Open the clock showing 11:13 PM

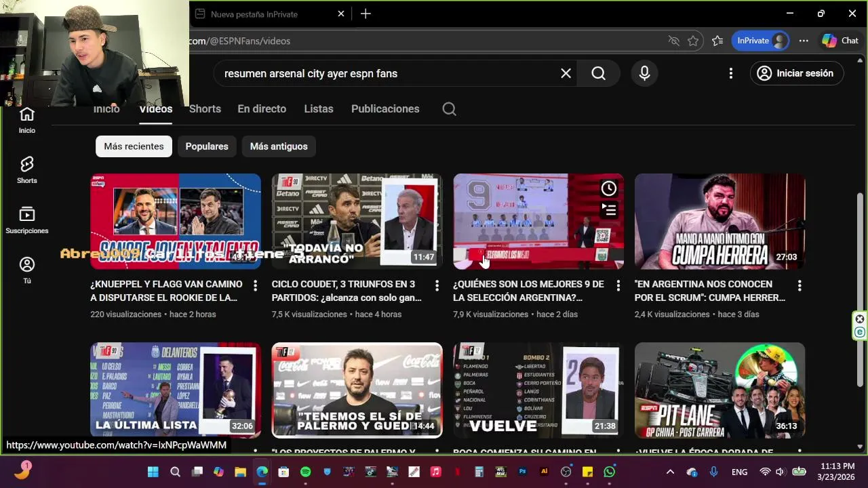click(x=835, y=472)
